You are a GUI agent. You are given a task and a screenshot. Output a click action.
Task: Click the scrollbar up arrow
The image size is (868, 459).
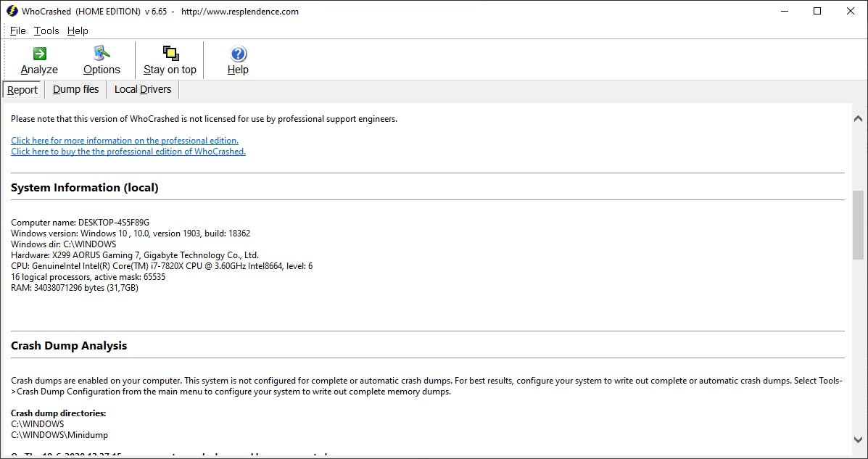(858, 117)
